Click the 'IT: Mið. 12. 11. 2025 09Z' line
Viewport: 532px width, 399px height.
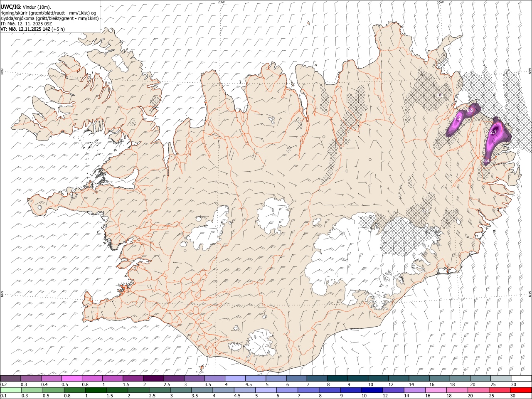coord(26,24)
